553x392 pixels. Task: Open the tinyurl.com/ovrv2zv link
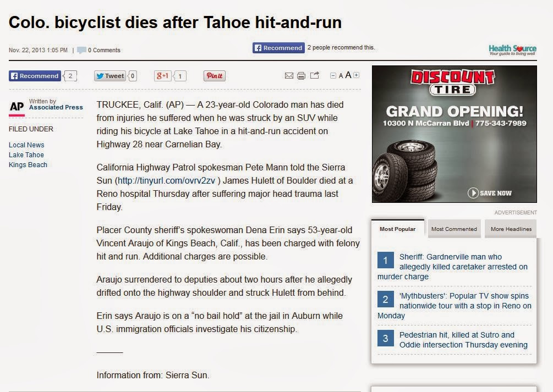click(x=166, y=180)
